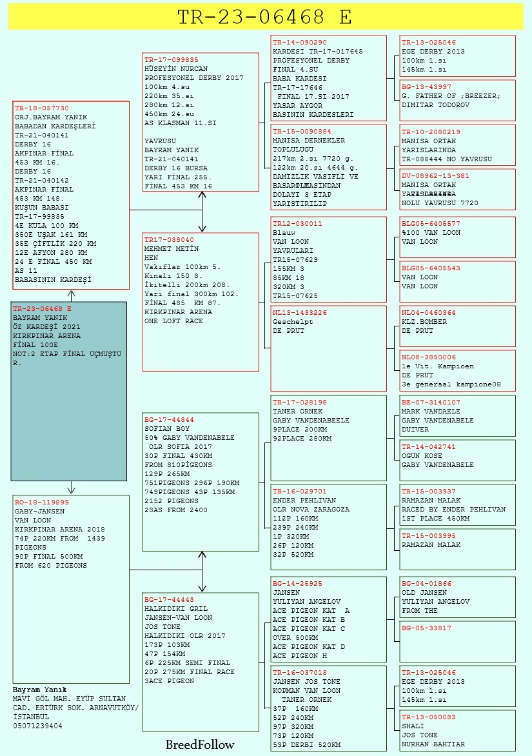Click ring number TR-16-037013
The image size is (532, 756).
[x=300, y=673]
